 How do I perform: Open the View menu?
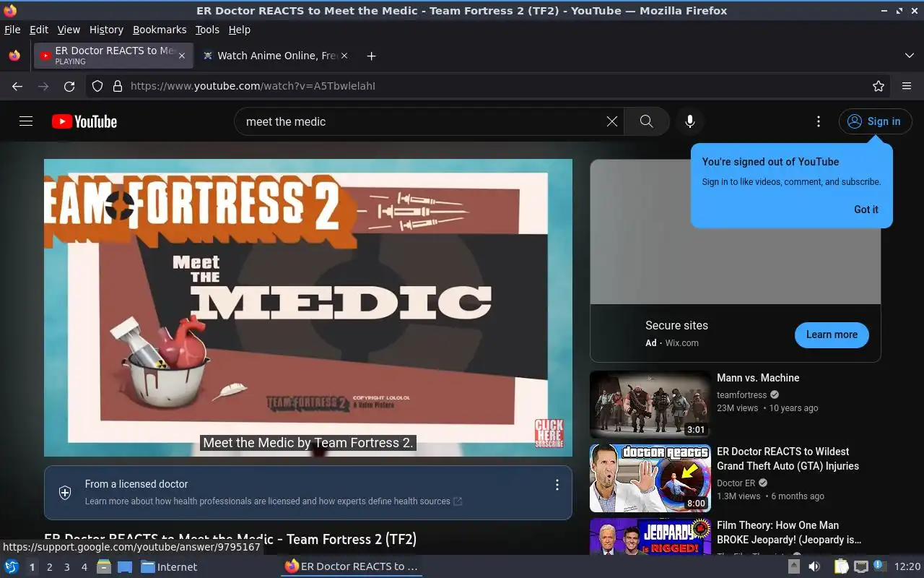(x=69, y=30)
